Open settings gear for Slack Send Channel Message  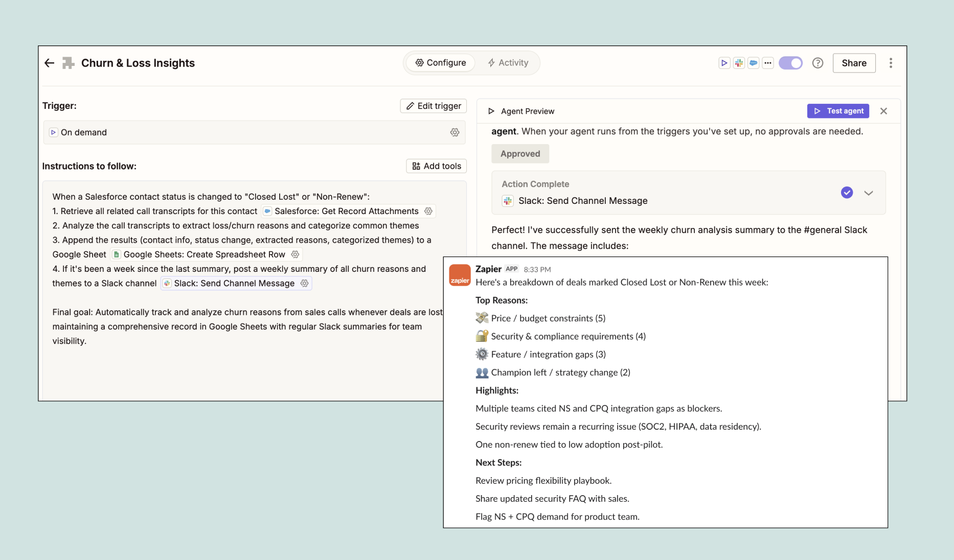(304, 283)
